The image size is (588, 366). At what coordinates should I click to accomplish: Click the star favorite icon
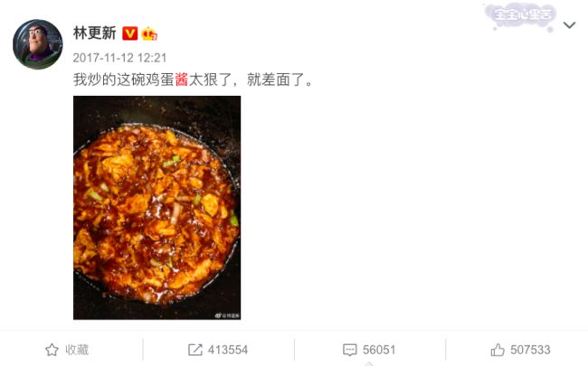(x=52, y=350)
